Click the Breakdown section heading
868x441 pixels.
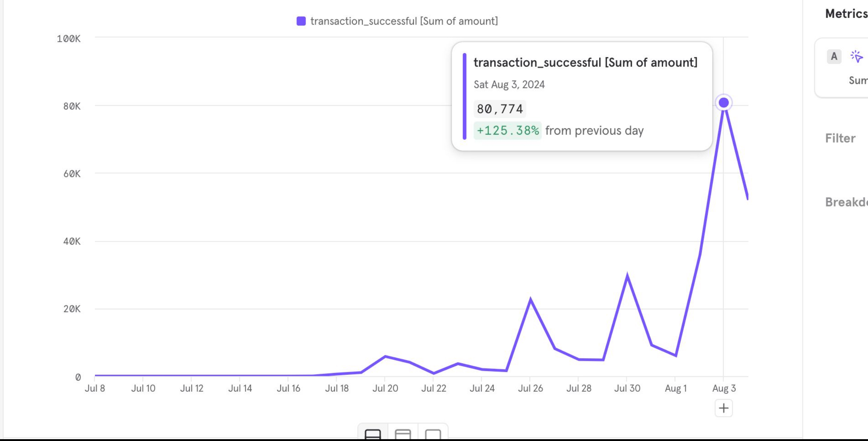[x=846, y=202]
